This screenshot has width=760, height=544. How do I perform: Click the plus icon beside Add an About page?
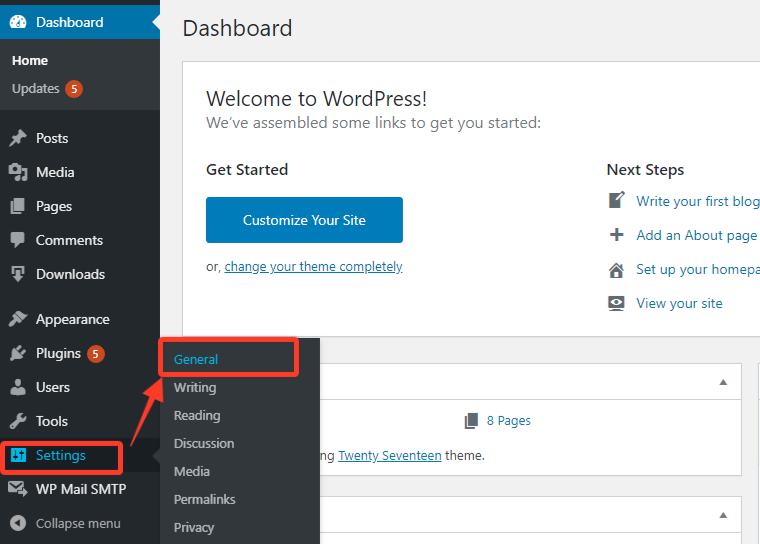click(617, 235)
